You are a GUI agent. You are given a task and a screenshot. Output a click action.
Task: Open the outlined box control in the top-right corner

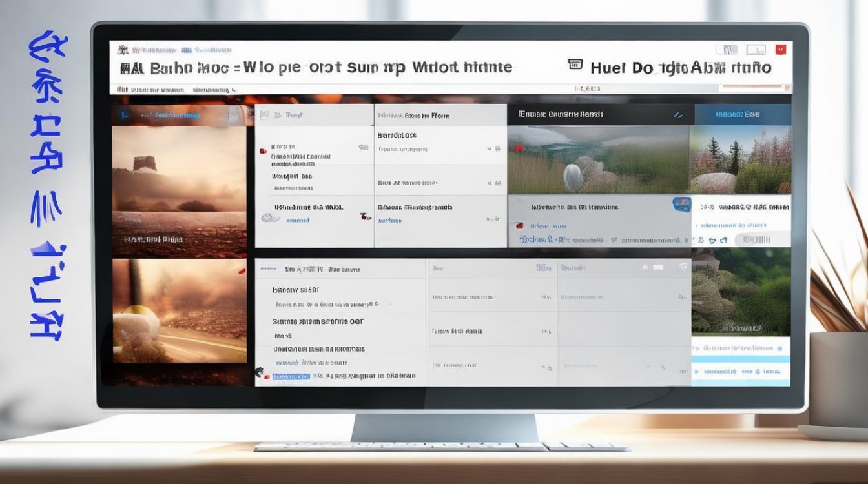click(756, 50)
